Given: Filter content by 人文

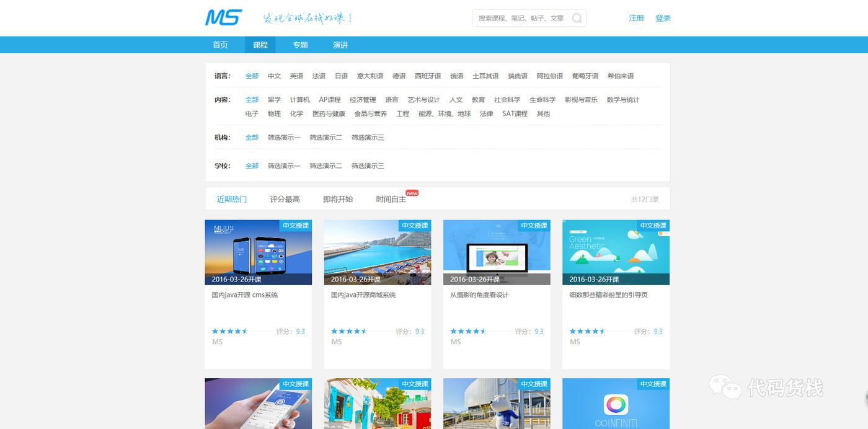Looking at the screenshot, I should (456, 99).
